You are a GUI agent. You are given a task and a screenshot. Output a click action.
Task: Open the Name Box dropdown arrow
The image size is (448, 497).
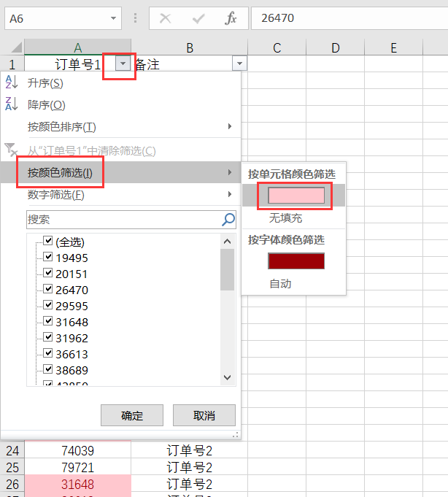tap(113, 18)
